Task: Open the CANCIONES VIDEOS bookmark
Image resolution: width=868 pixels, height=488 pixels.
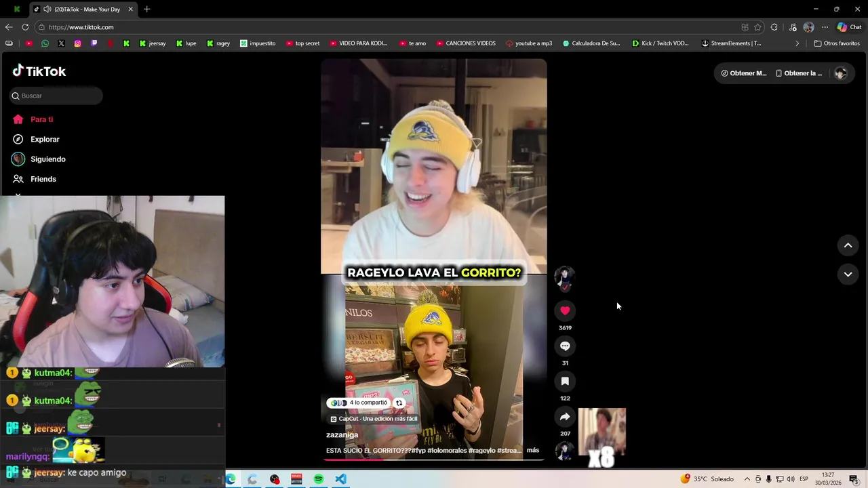Action: coord(466,43)
